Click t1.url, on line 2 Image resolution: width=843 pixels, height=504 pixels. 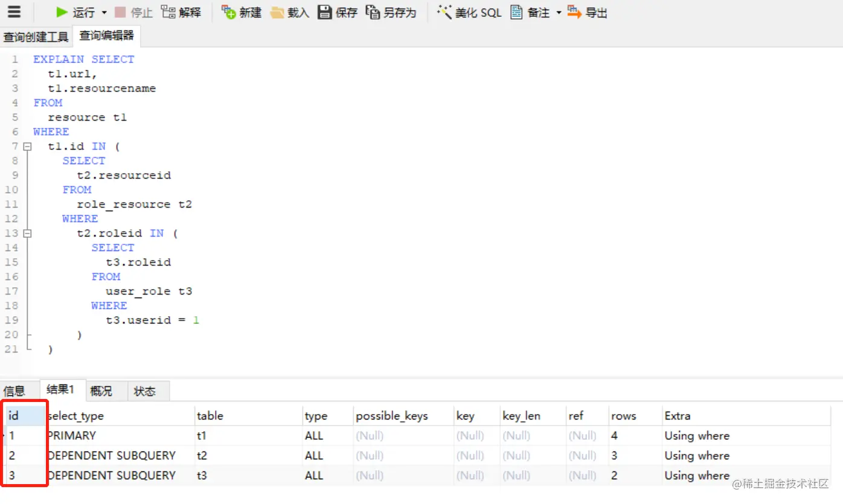(x=72, y=74)
